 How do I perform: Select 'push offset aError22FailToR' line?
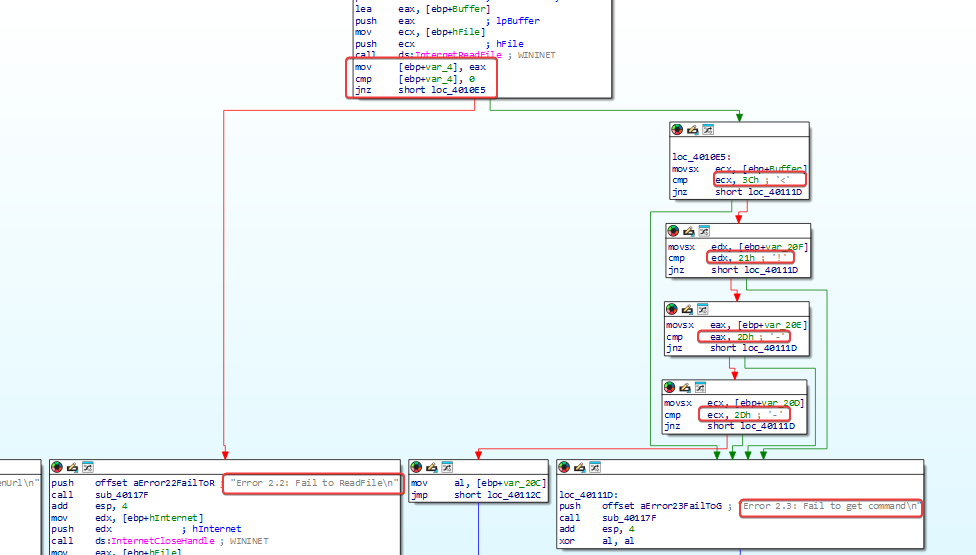tap(133, 483)
